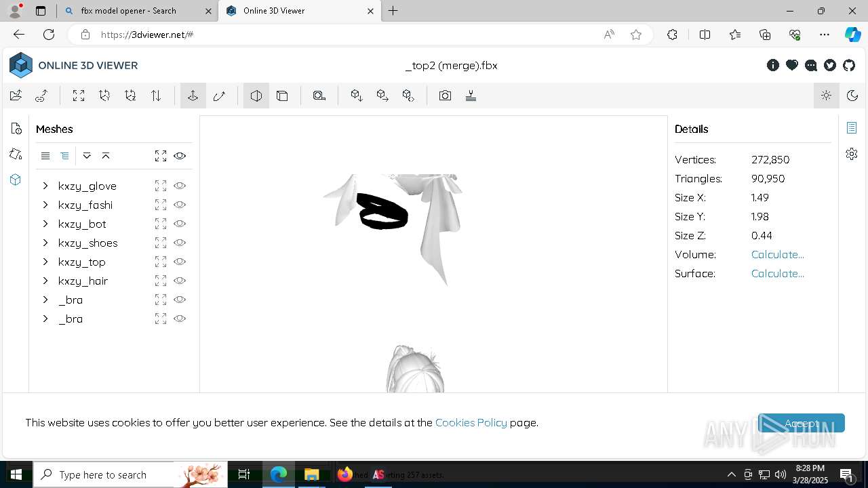
Task: Open the GitHub icon link in header
Action: 849,65
